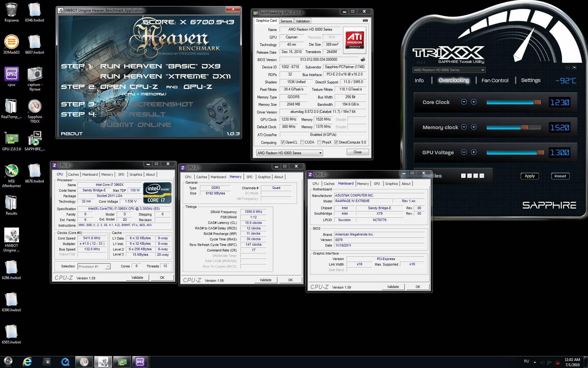Open the GPU-Z Sensors tab
This screenshot has width=588, height=368.
286,21
